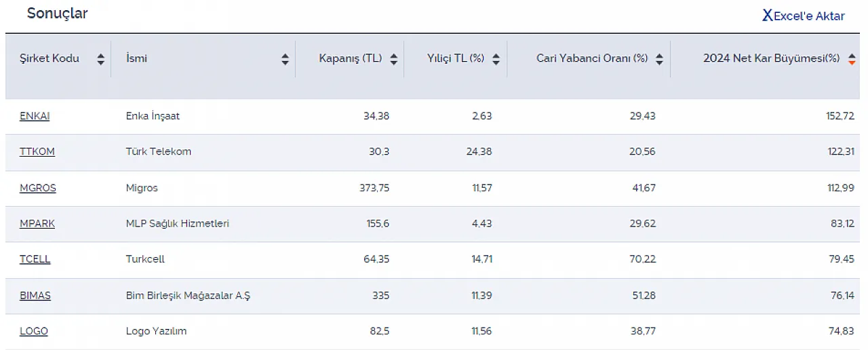Select the Enka İnşaat name cell

pos(153,116)
